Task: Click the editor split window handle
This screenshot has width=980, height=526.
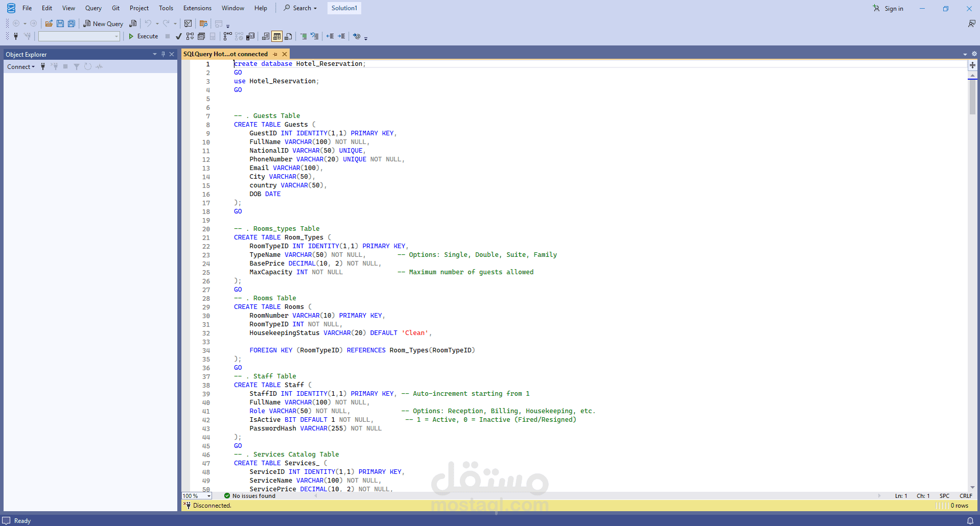Action: (972, 65)
